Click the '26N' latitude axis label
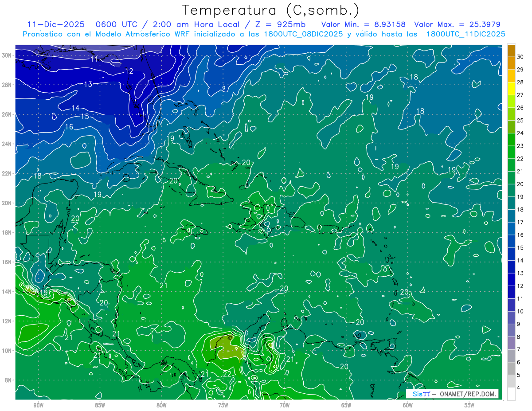This screenshot has height=411, width=532. click(x=7, y=114)
